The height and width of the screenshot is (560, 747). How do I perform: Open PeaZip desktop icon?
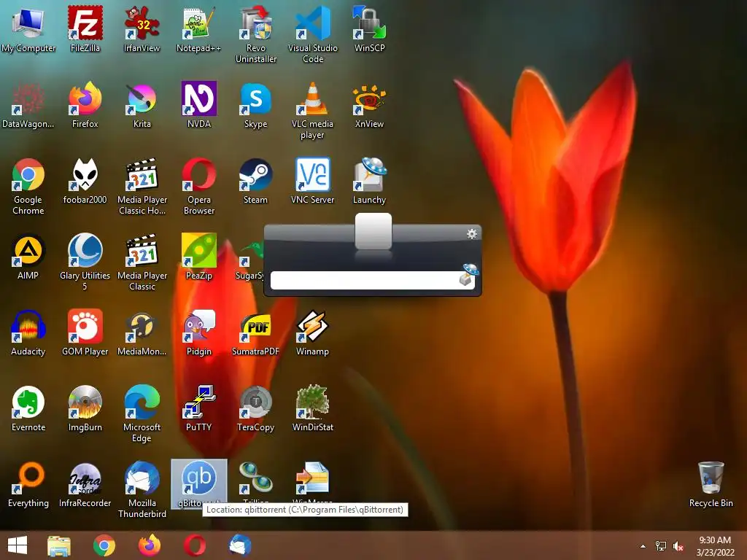pos(198,257)
